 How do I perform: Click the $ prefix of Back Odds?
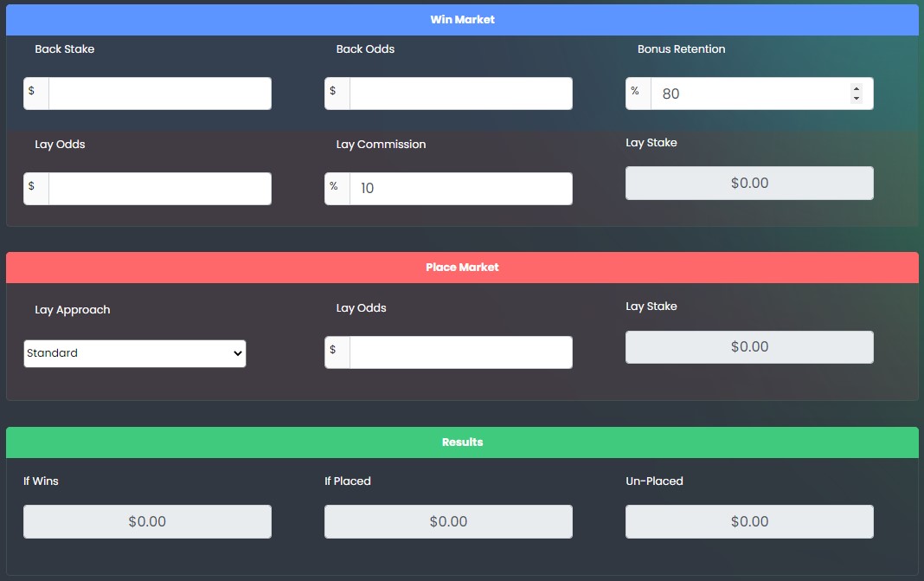pyautogui.click(x=337, y=94)
